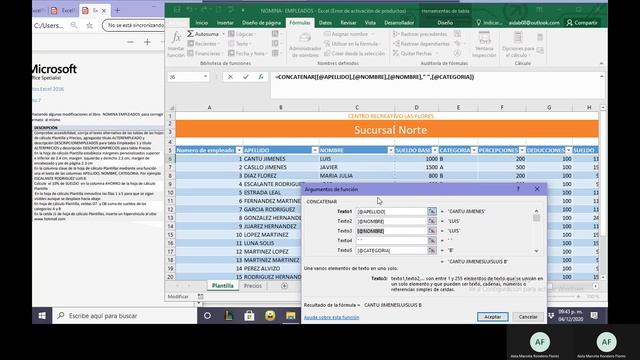Click zoom in plus in browser PDF toolbar
The image size is (640, 360).
point(147,42)
